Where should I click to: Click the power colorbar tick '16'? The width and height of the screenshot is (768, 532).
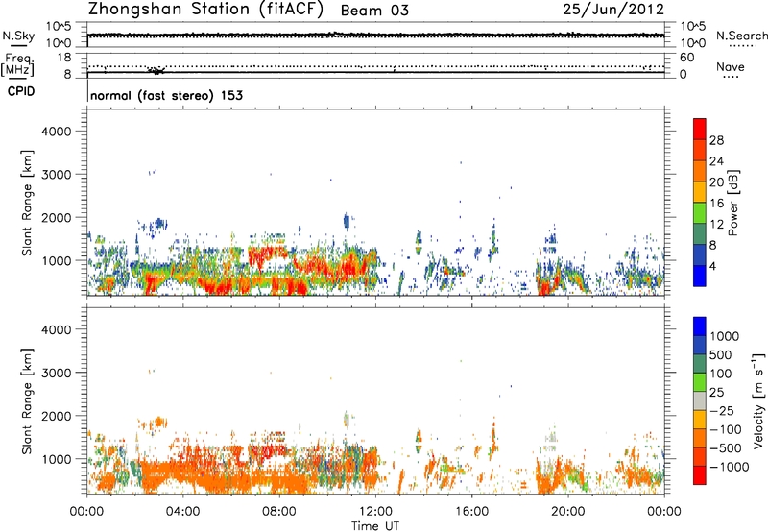tap(716, 204)
